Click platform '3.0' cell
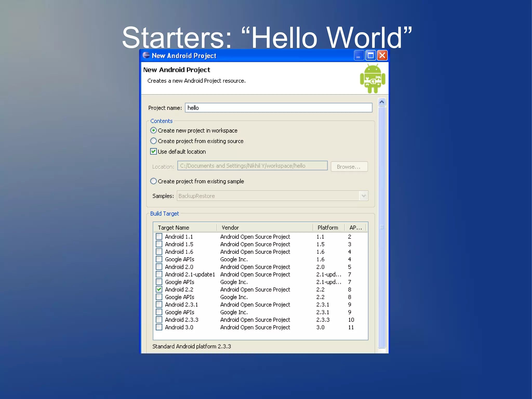 (x=320, y=327)
